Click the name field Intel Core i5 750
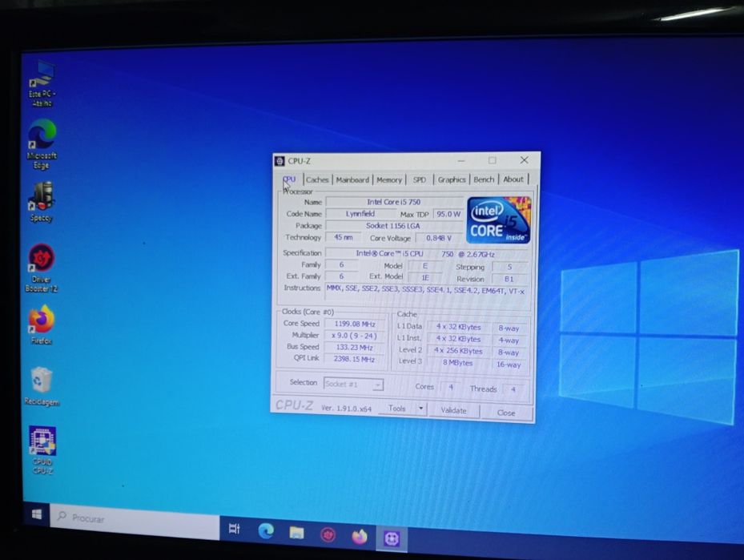This screenshot has width=744, height=560. click(394, 202)
